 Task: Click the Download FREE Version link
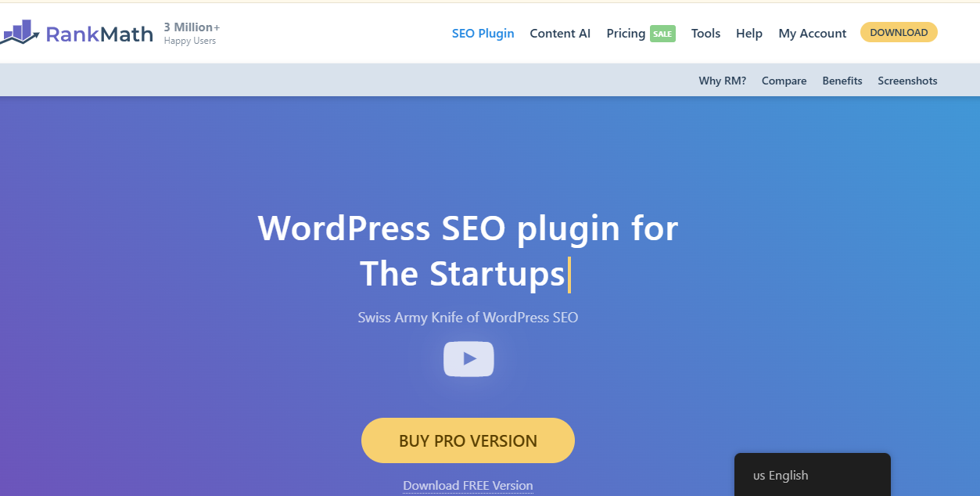(x=468, y=486)
